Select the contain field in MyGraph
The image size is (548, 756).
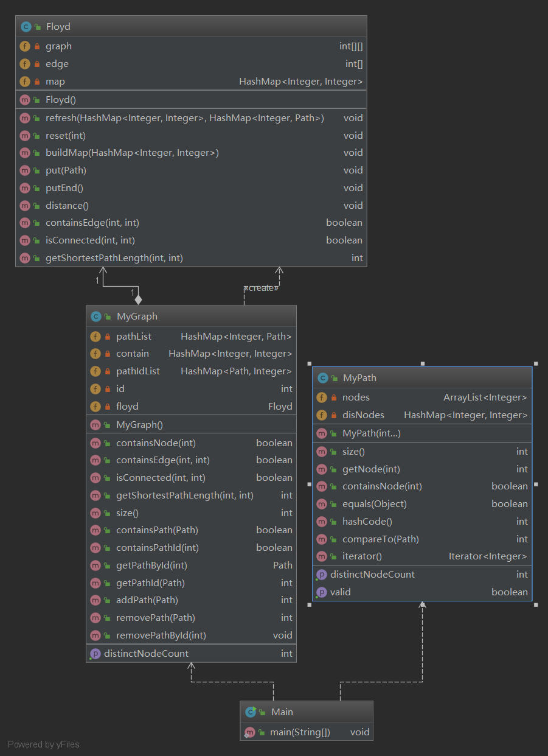(x=191, y=354)
